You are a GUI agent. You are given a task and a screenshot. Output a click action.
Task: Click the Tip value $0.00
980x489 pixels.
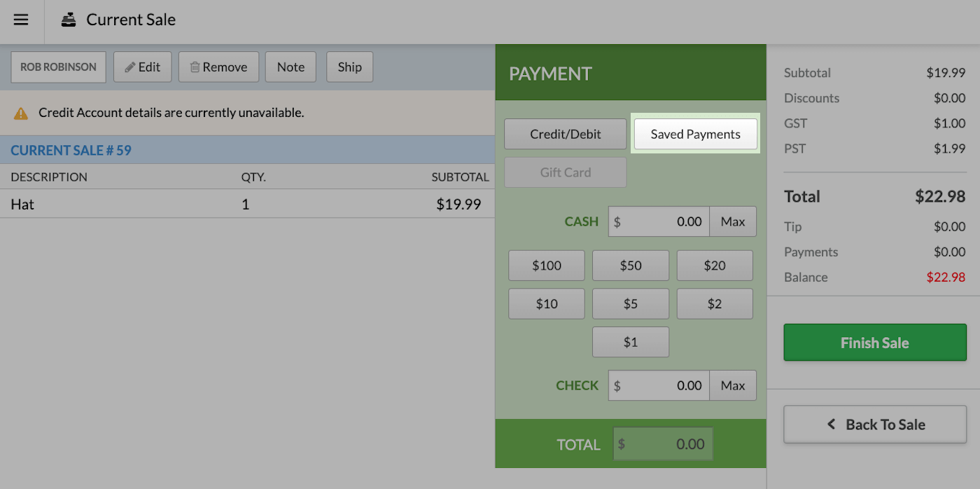click(950, 226)
